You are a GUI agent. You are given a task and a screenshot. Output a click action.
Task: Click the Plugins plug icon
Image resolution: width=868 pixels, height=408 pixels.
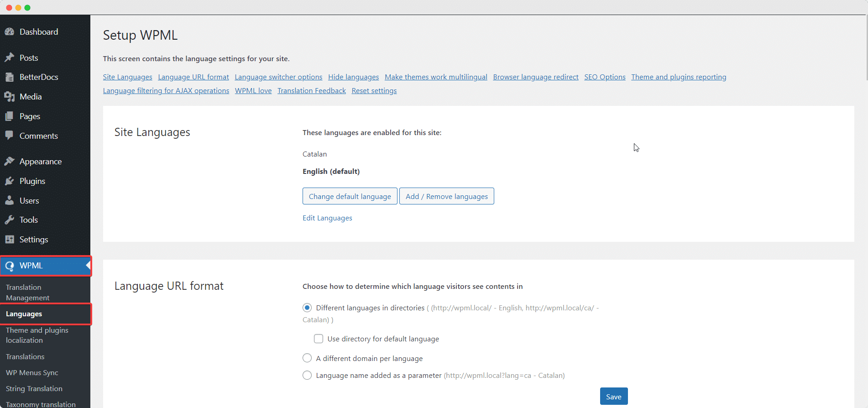(10, 181)
